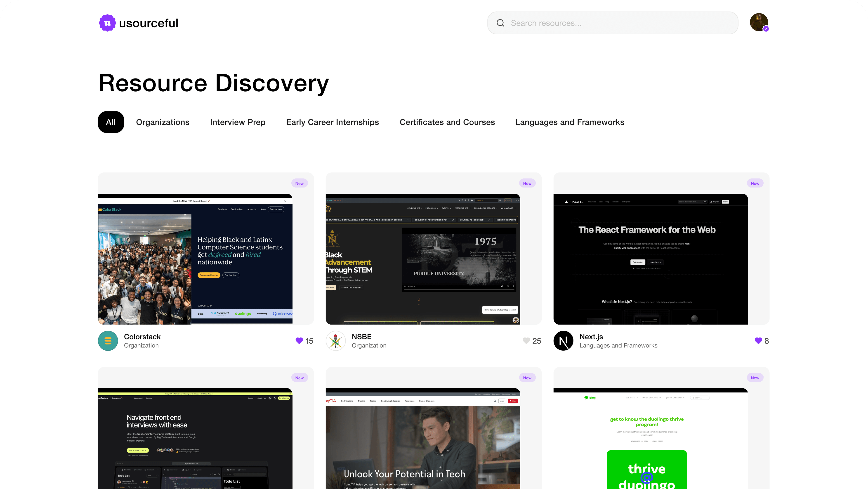Click the 'Organization' label under Colorstack

[x=141, y=345]
